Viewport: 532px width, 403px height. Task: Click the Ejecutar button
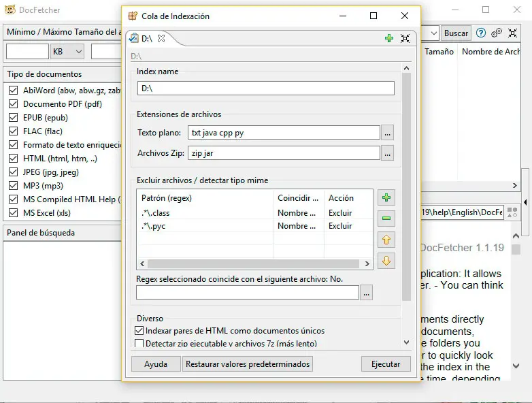[x=386, y=364]
